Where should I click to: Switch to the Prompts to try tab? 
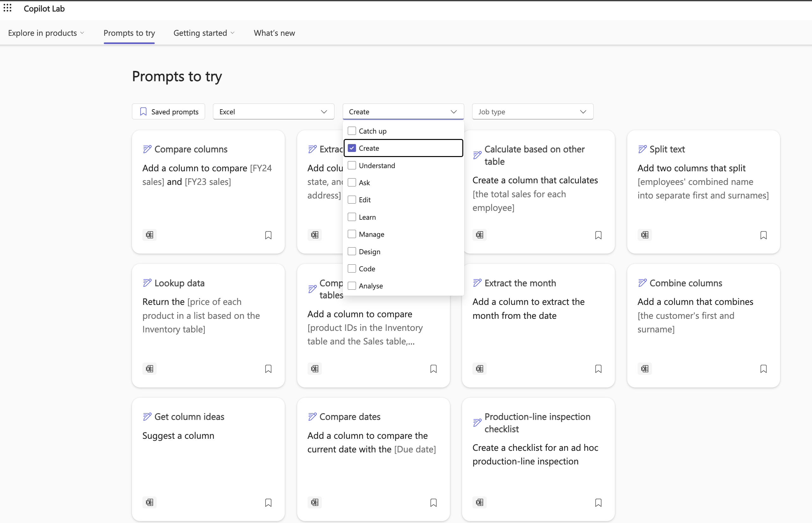click(129, 33)
